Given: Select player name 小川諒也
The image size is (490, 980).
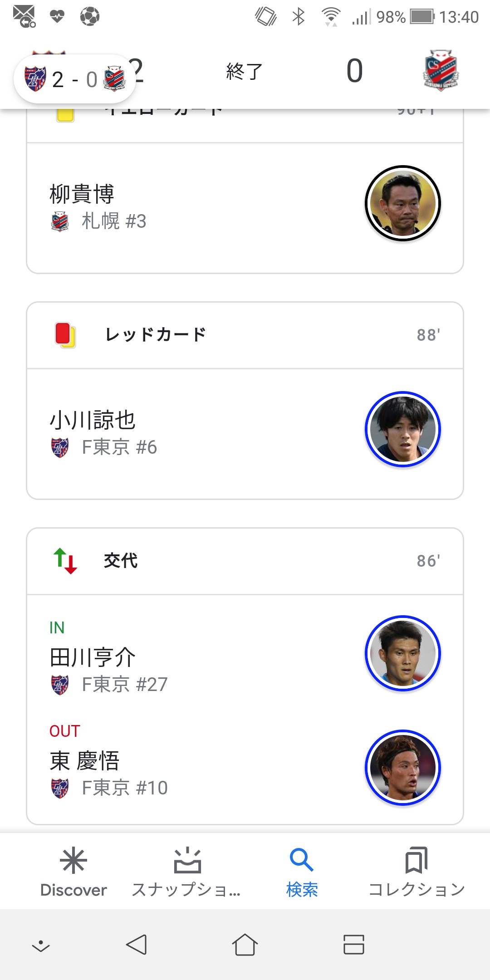Looking at the screenshot, I should point(93,420).
